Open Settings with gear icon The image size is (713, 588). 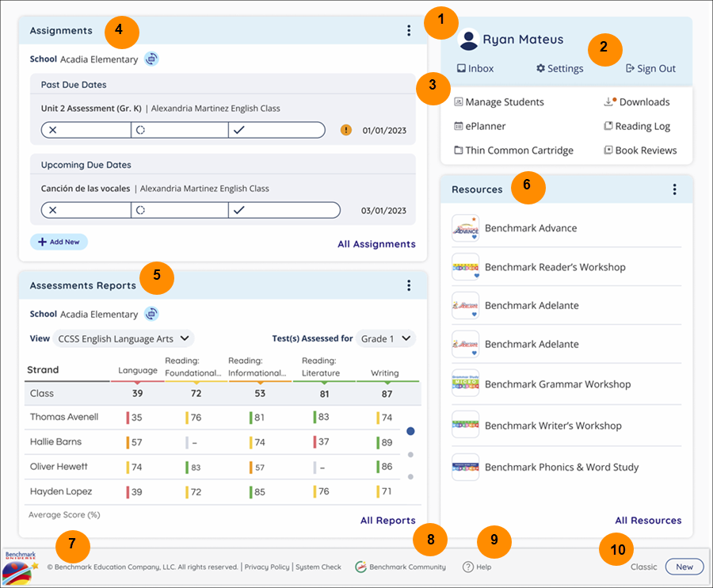tap(560, 68)
